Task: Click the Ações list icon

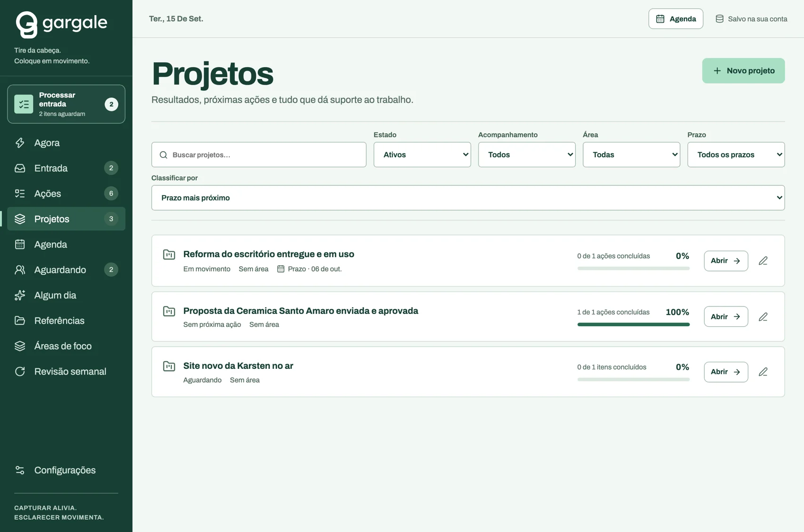Action: click(20, 193)
